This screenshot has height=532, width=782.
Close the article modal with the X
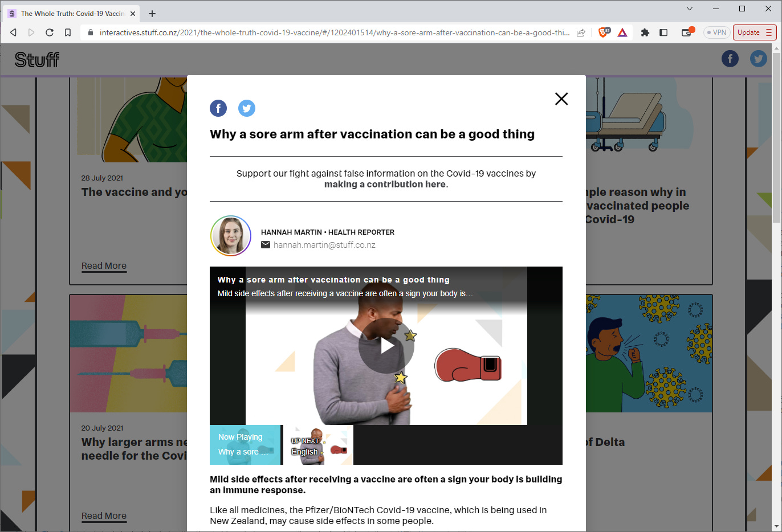click(561, 99)
